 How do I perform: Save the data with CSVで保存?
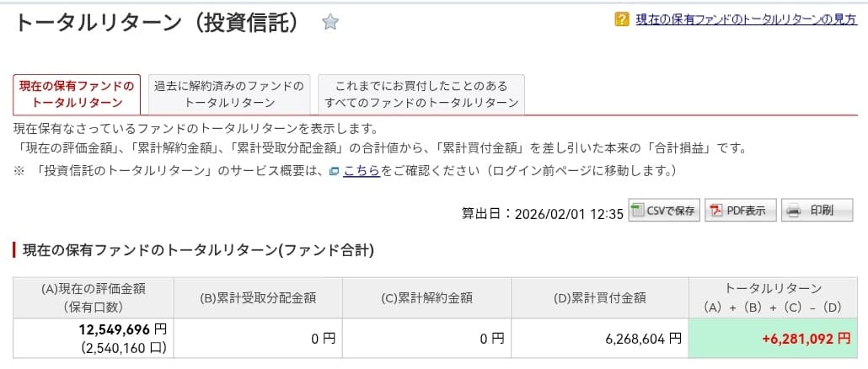663,211
